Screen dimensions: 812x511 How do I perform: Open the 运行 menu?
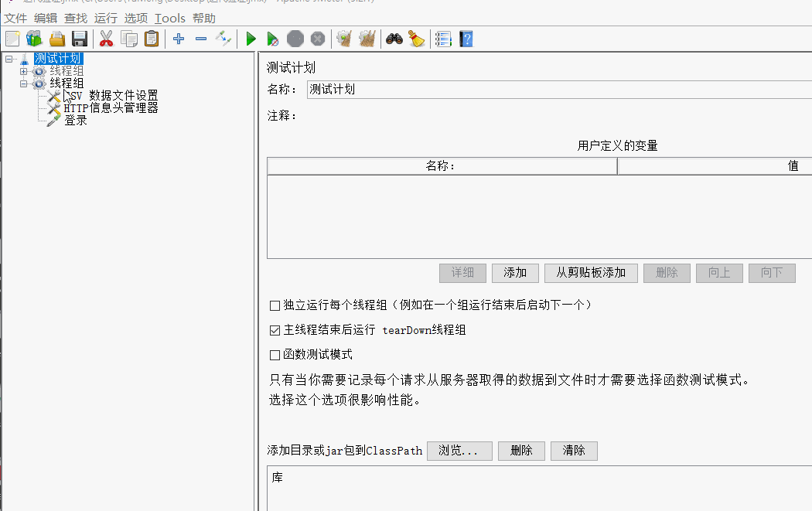[106, 18]
